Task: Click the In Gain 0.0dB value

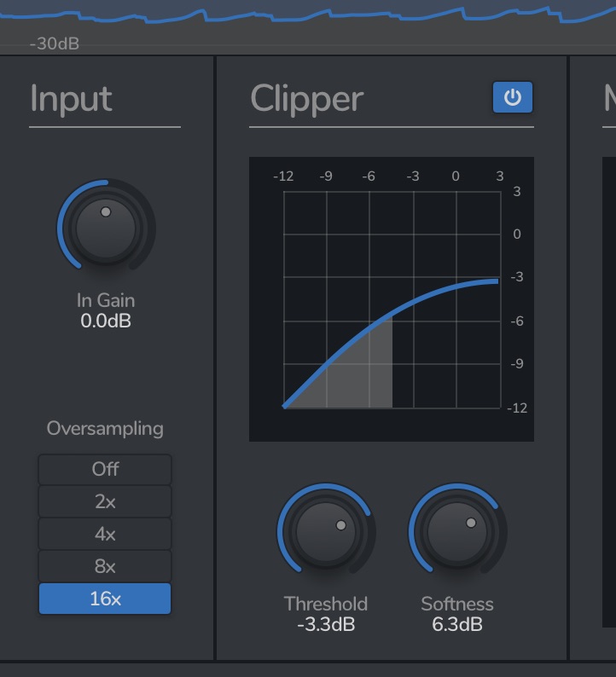Action: [x=106, y=321]
